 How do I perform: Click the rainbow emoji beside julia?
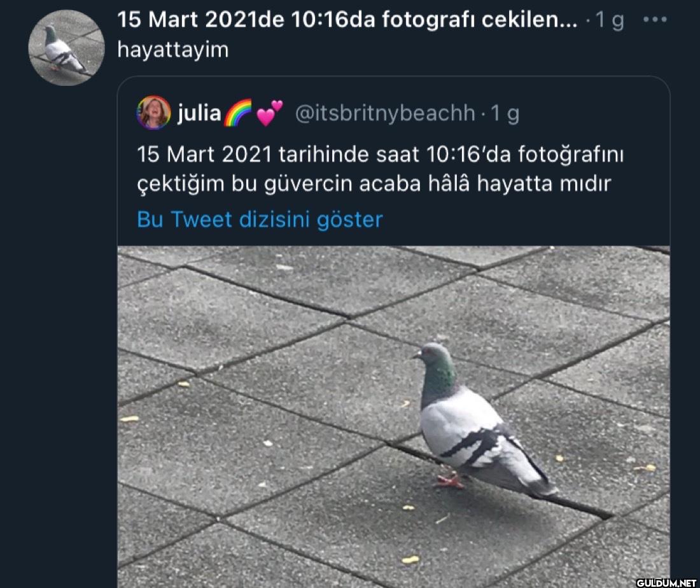237,113
